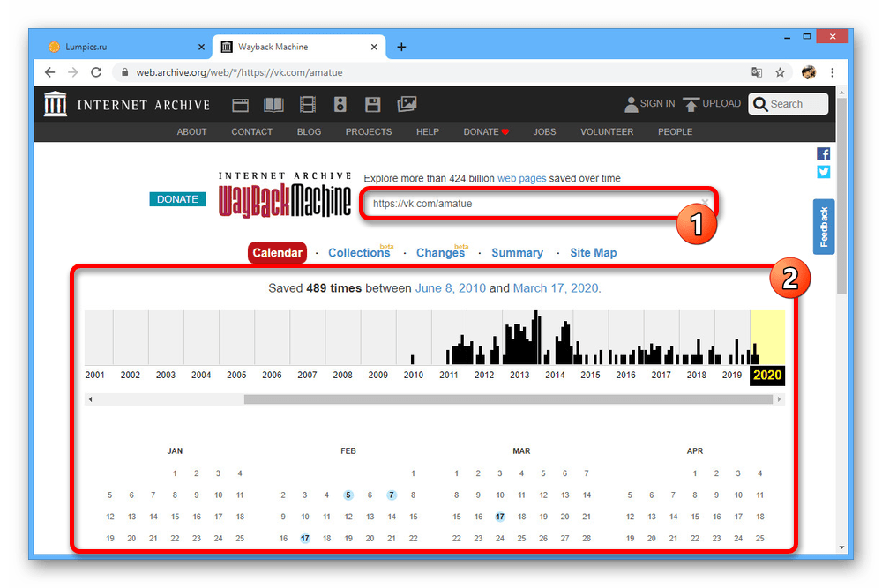Open the JOBS menu item
The width and height of the screenshot is (882, 588).
(x=544, y=132)
